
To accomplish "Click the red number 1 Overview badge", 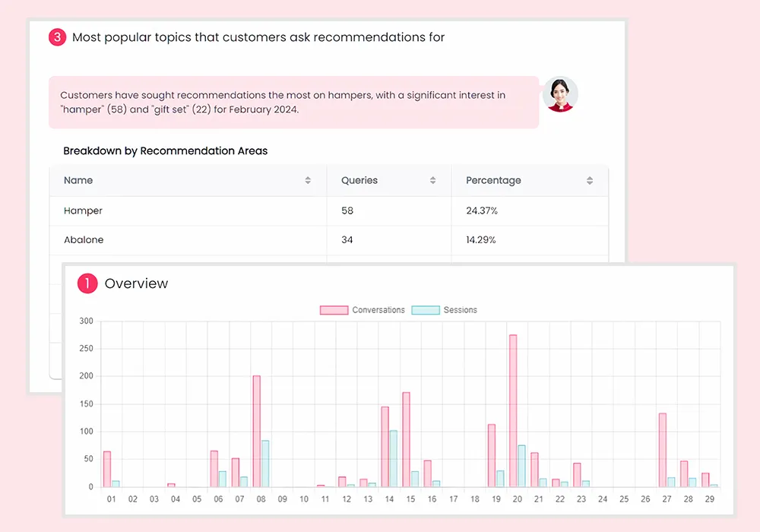I will (88, 283).
